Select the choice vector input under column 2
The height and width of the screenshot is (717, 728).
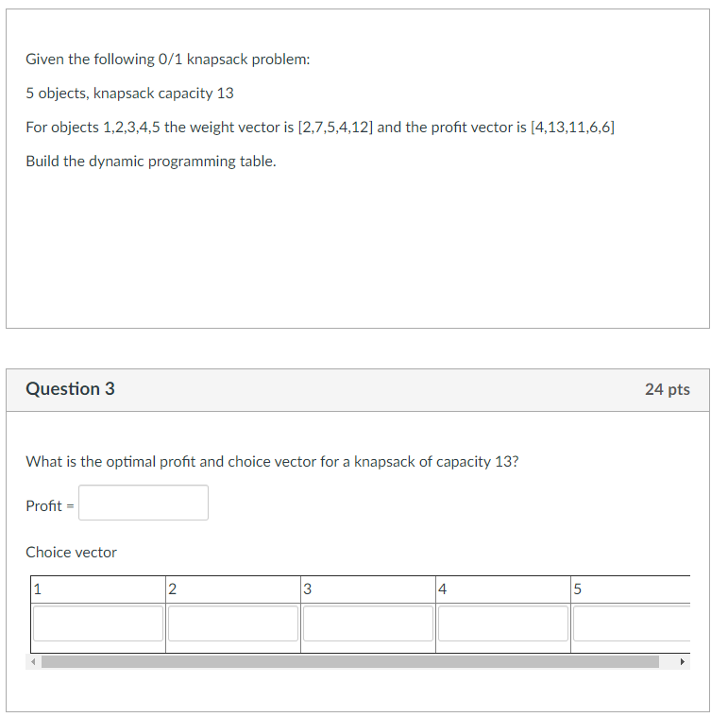(233, 623)
